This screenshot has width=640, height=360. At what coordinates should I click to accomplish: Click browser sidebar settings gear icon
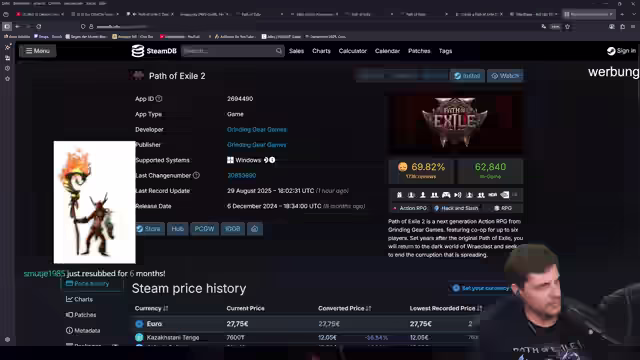point(7,340)
